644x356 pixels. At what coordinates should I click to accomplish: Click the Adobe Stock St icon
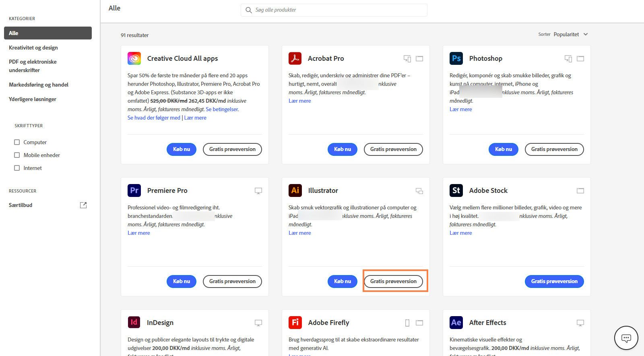tap(456, 190)
